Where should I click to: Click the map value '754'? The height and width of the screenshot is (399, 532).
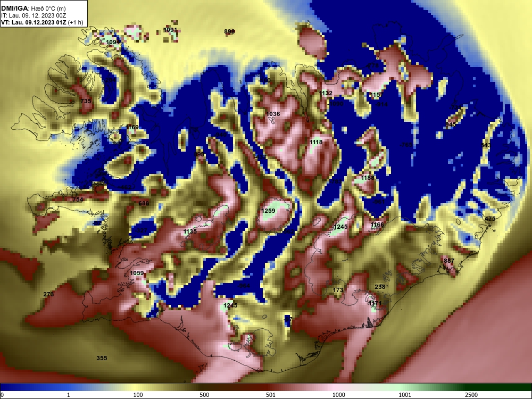tap(78, 199)
